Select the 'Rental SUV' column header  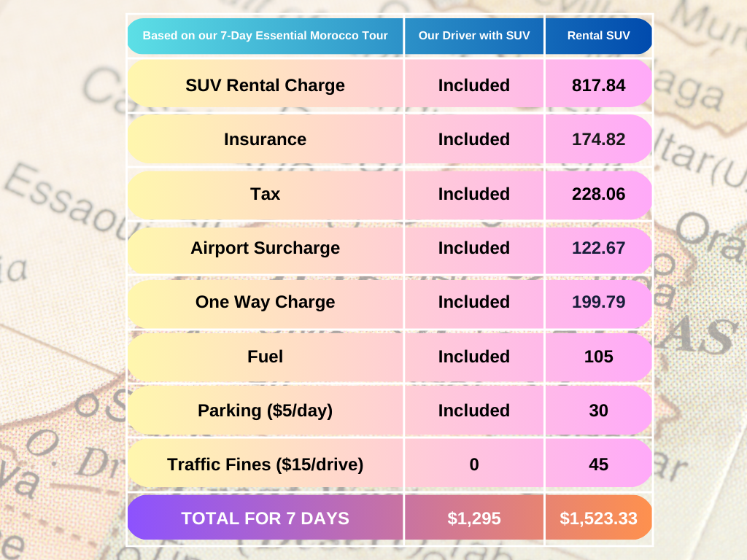click(598, 36)
